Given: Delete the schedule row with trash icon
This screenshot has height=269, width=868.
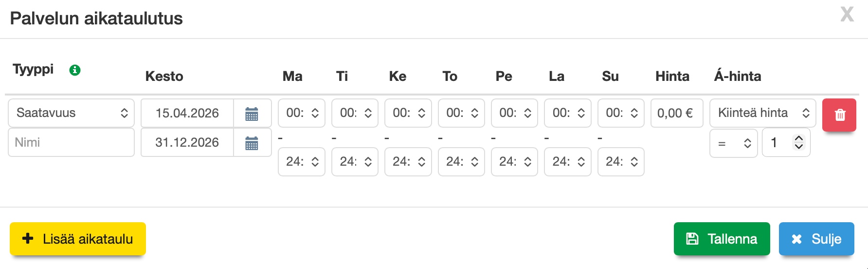Looking at the screenshot, I should pyautogui.click(x=839, y=115).
